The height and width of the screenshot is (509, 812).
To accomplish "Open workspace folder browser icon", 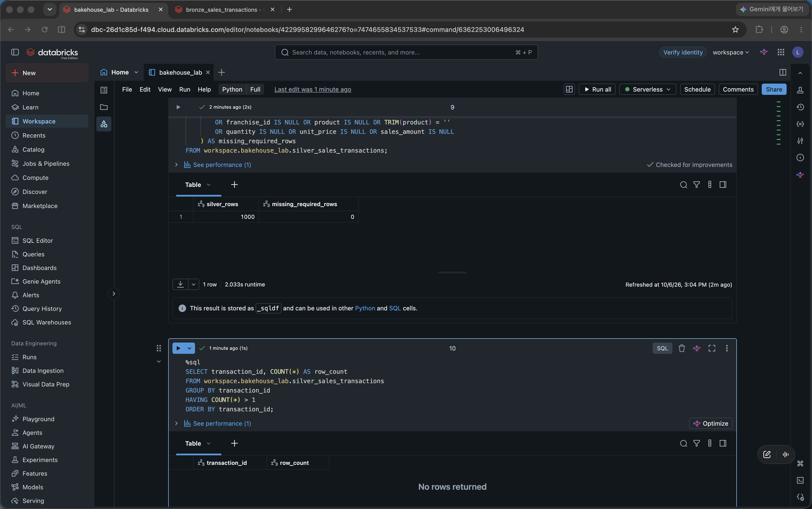I will 104,107.
